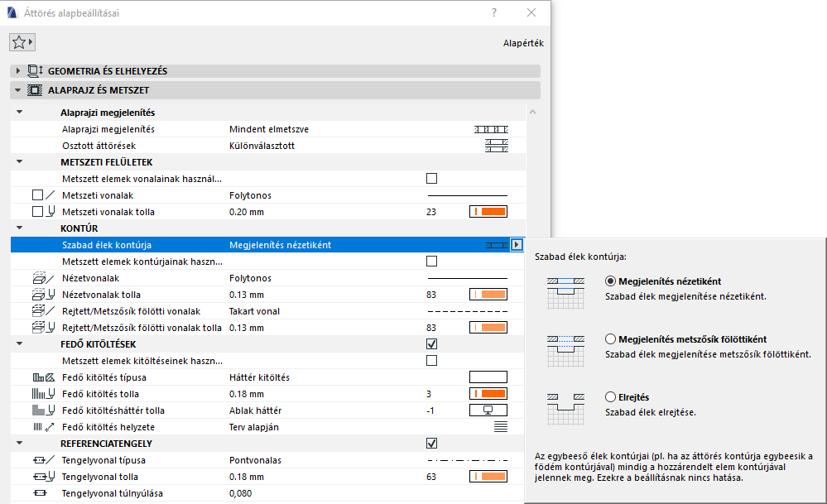Click the Ablak háttér monitor pen swatch
The image size is (827, 504).
(x=488, y=410)
